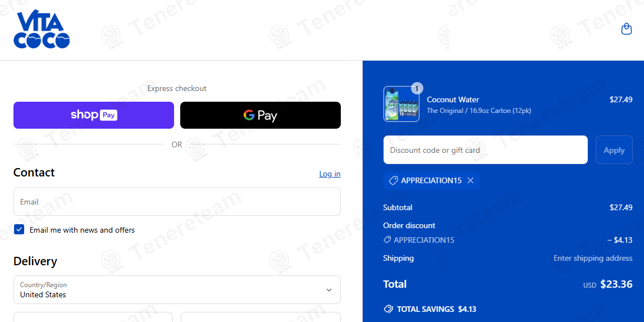This screenshot has width=644, height=322.
Task: Open the Log in link
Action: tap(330, 174)
